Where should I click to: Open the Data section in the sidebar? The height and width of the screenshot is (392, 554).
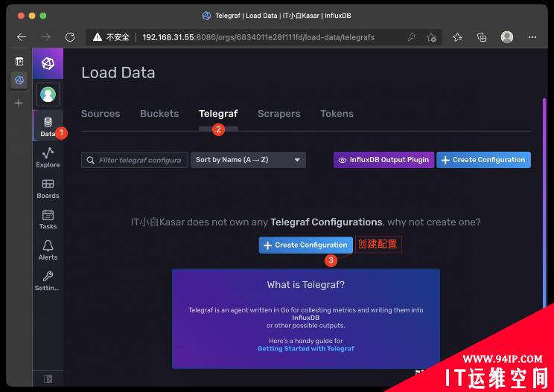pos(48,126)
